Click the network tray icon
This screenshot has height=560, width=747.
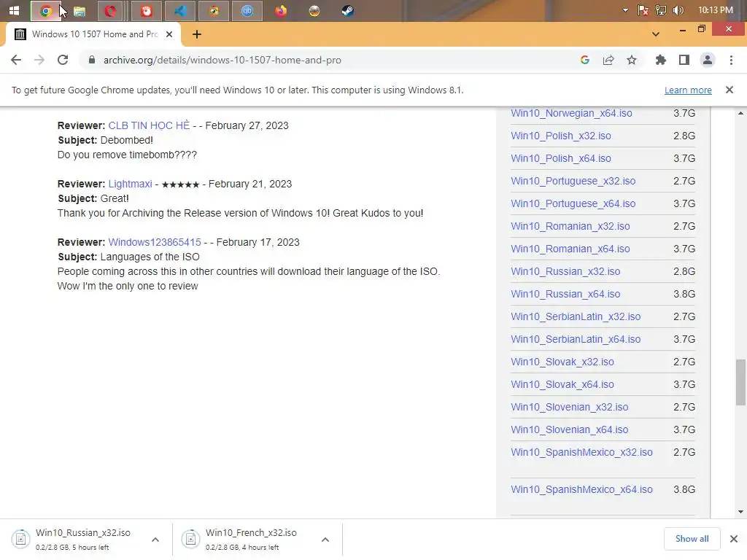coord(661,10)
